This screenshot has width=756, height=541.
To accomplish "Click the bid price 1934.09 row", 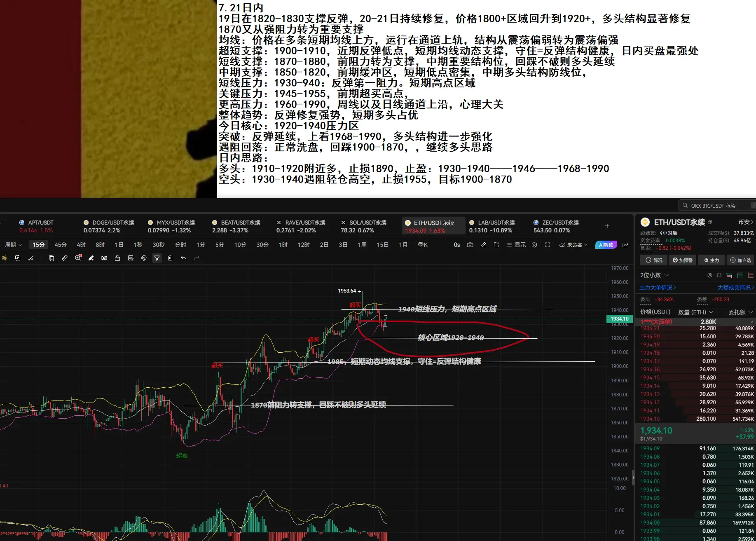I will click(697, 449).
